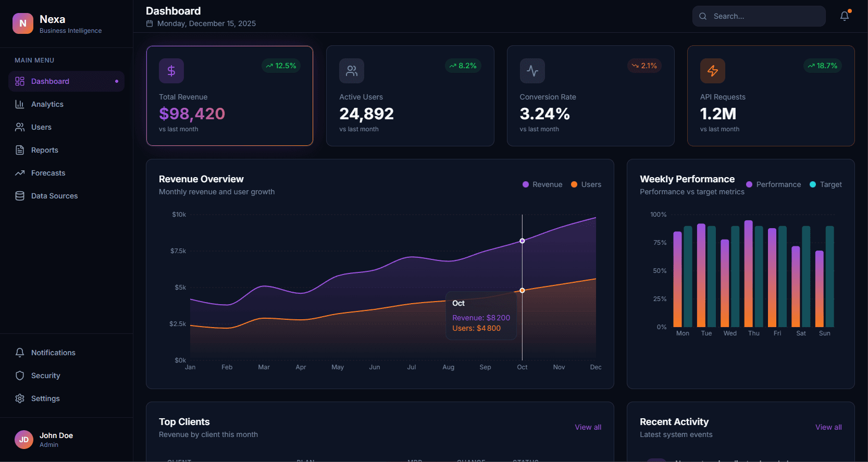Go to Forecasts in sidebar

48,173
